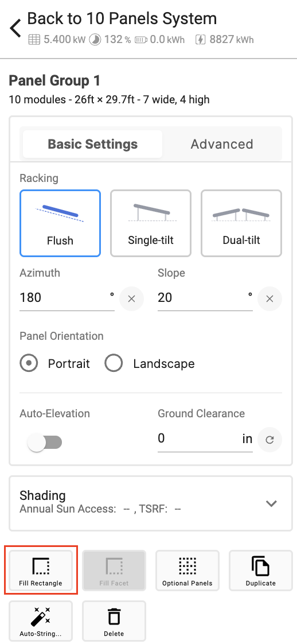This screenshot has height=644, width=297.
Task: Select Portrait panel orientation
Action: click(29, 363)
